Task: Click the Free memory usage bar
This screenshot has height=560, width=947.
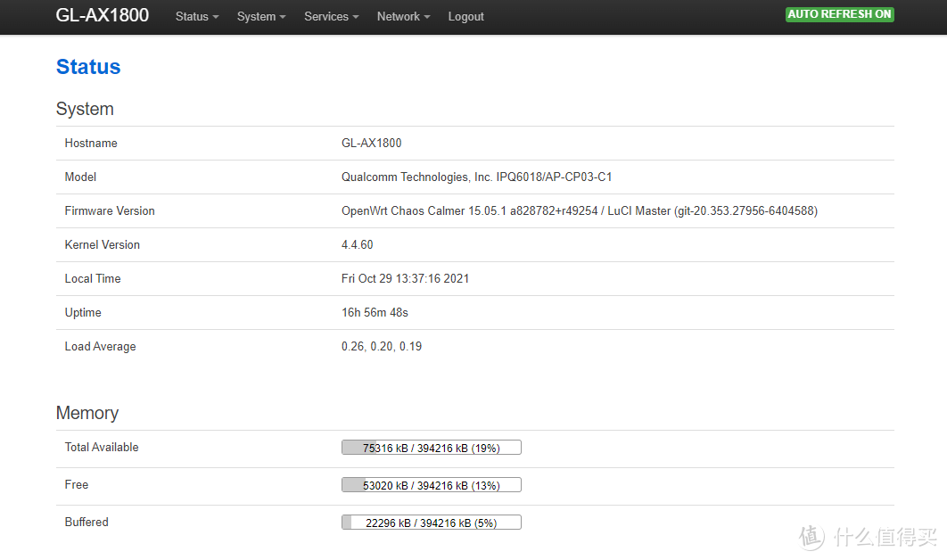Action: click(x=431, y=484)
